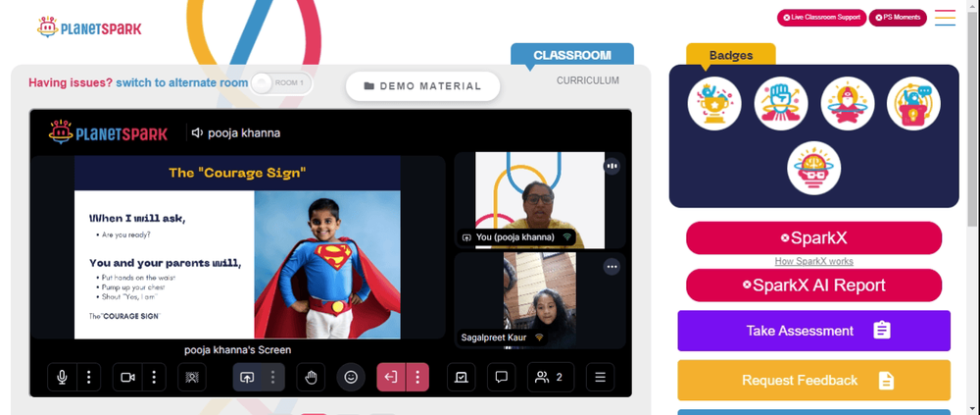The height and width of the screenshot is (415, 980).
Task: Click the 'Sagalpreet Kaur' name label
Action: click(494, 337)
